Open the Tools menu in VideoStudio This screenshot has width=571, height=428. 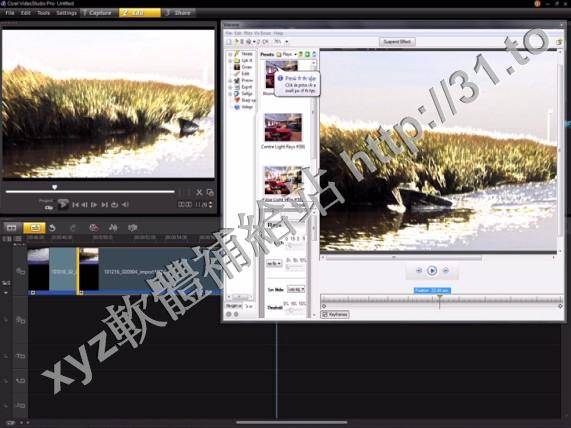tap(43, 13)
